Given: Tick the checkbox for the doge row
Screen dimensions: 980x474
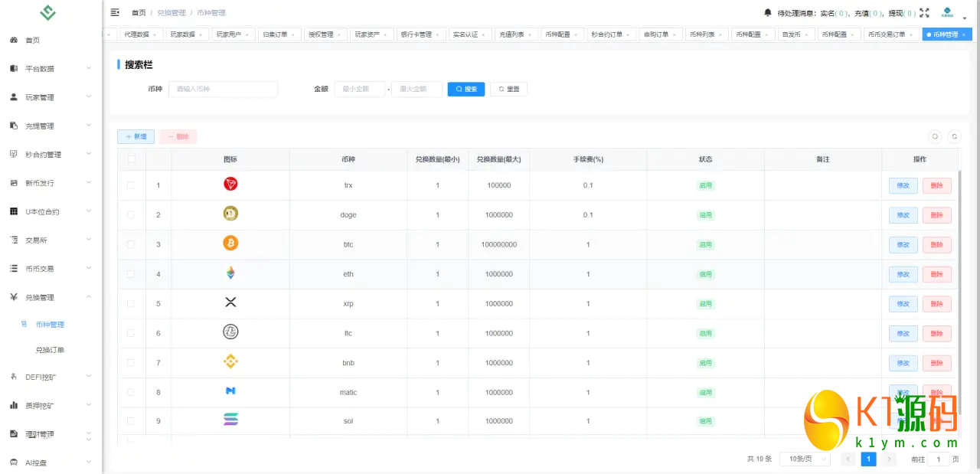Looking at the screenshot, I should [x=132, y=214].
